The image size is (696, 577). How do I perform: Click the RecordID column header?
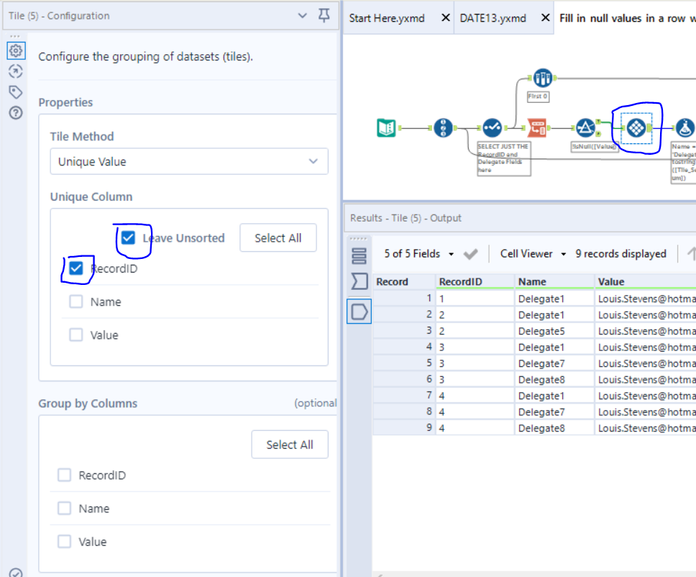[x=475, y=281]
